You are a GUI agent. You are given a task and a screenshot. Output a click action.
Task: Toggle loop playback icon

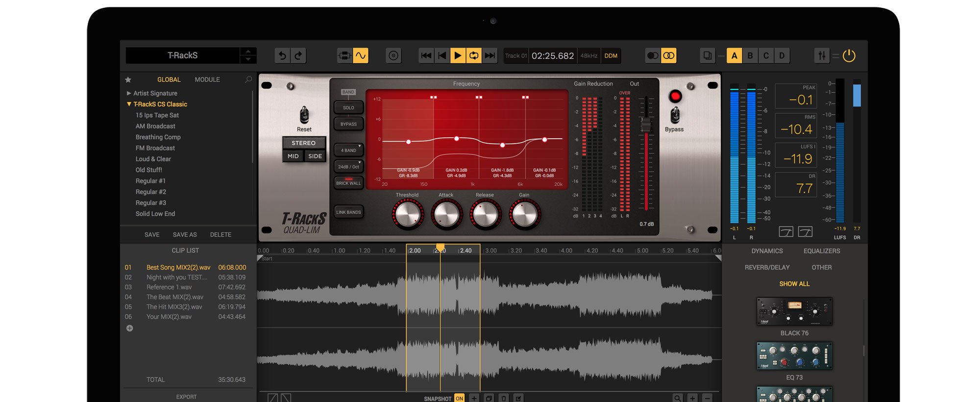point(474,56)
